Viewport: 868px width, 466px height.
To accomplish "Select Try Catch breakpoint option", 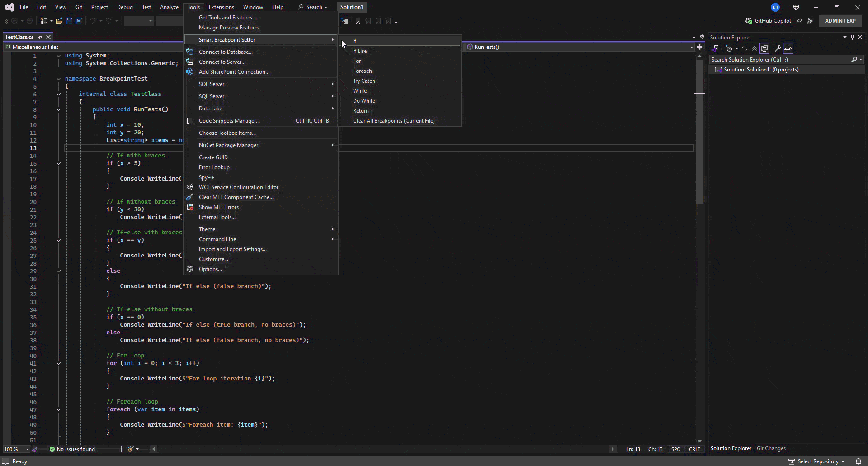I will tap(400, 81).
